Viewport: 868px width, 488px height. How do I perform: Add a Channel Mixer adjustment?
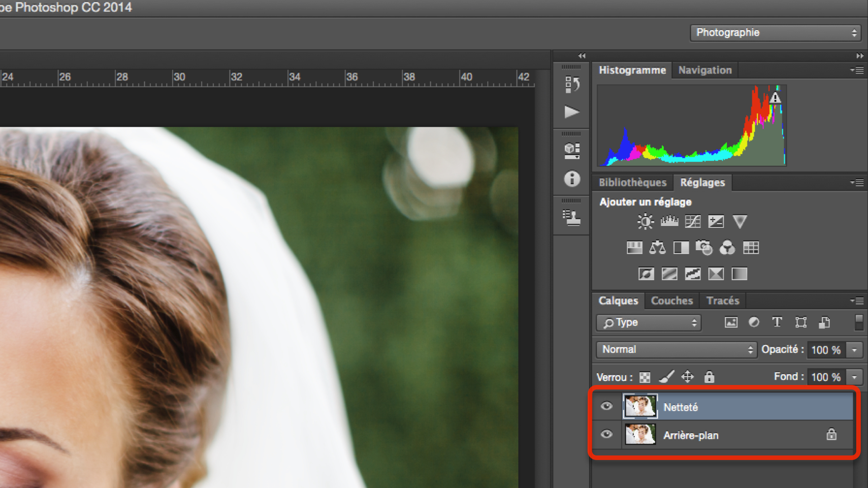[x=727, y=248]
